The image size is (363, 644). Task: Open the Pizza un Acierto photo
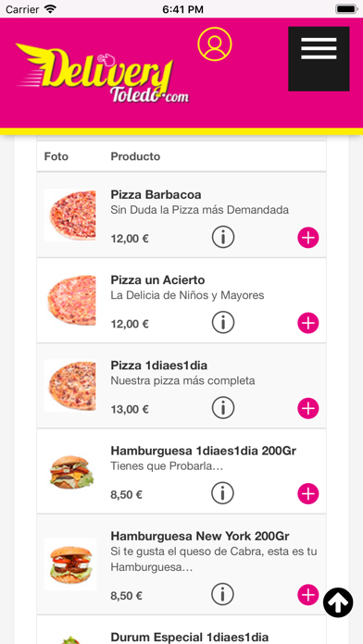click(x=70, y=301)
